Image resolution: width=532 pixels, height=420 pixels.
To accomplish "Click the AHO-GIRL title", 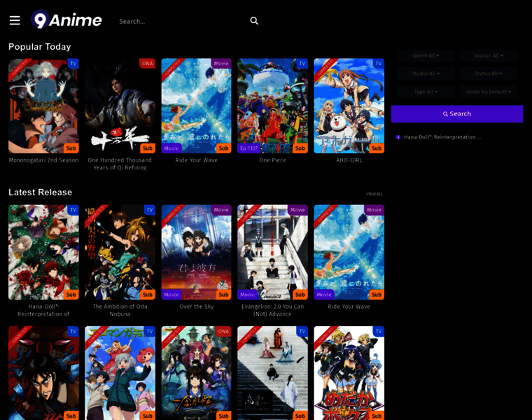I will [x=349, y=160].
